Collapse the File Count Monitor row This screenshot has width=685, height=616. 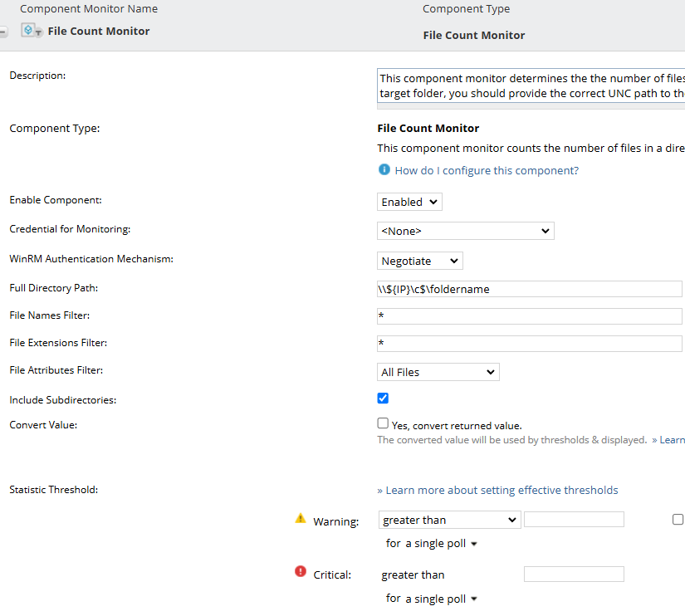tap(3, 32)
